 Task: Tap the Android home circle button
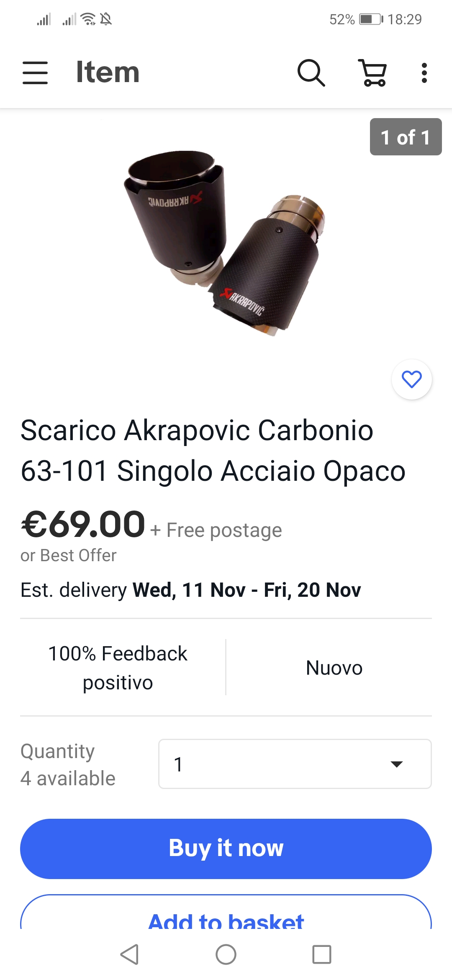click(226, 954)
